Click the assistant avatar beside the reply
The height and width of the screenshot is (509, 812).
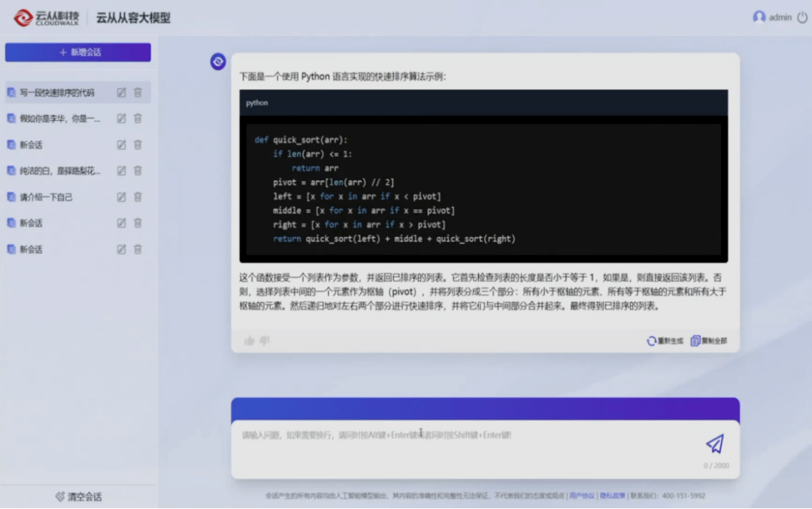tap(218, 62)
